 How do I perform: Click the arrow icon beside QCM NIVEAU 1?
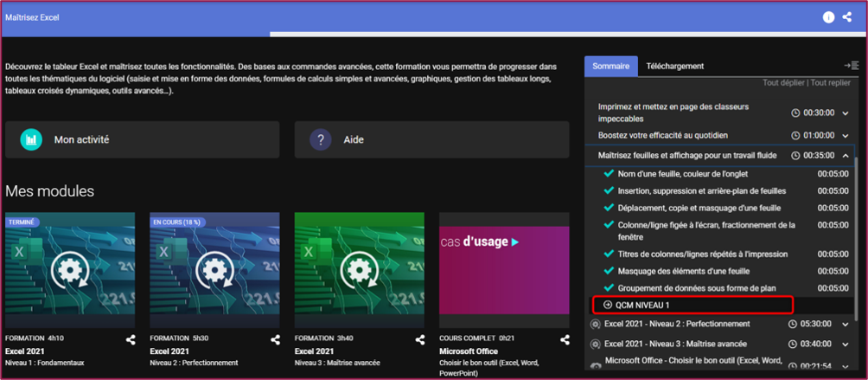[x=607, y=305]
